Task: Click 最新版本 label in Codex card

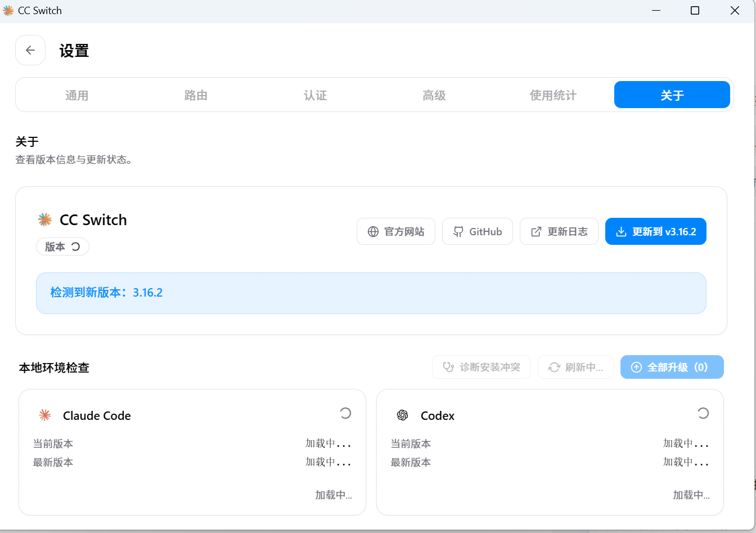Action: point(411,462)
